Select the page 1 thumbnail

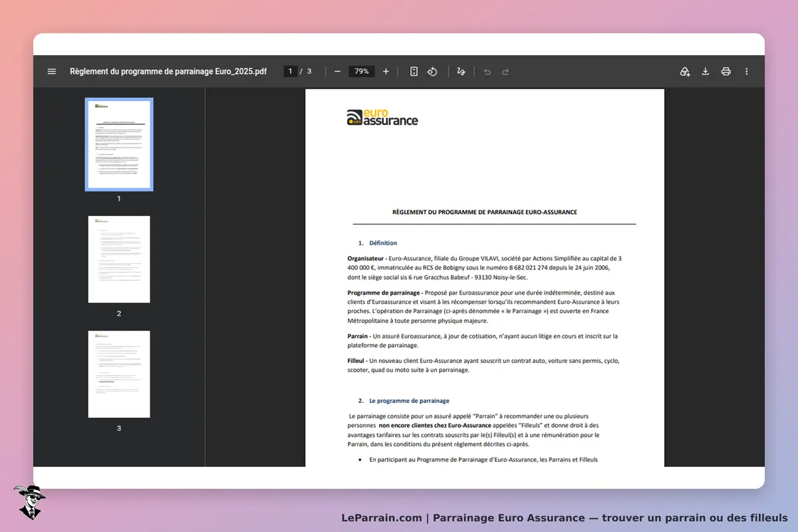click(x=119, y=144)
